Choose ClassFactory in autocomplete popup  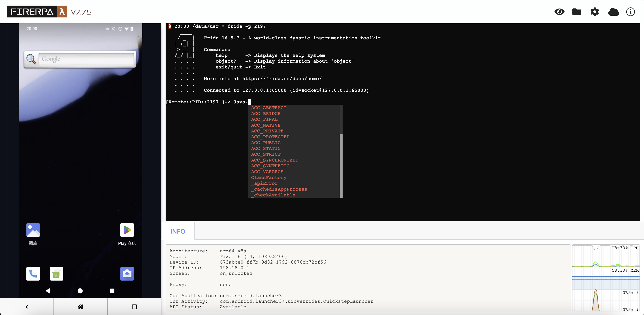[269, 177]
